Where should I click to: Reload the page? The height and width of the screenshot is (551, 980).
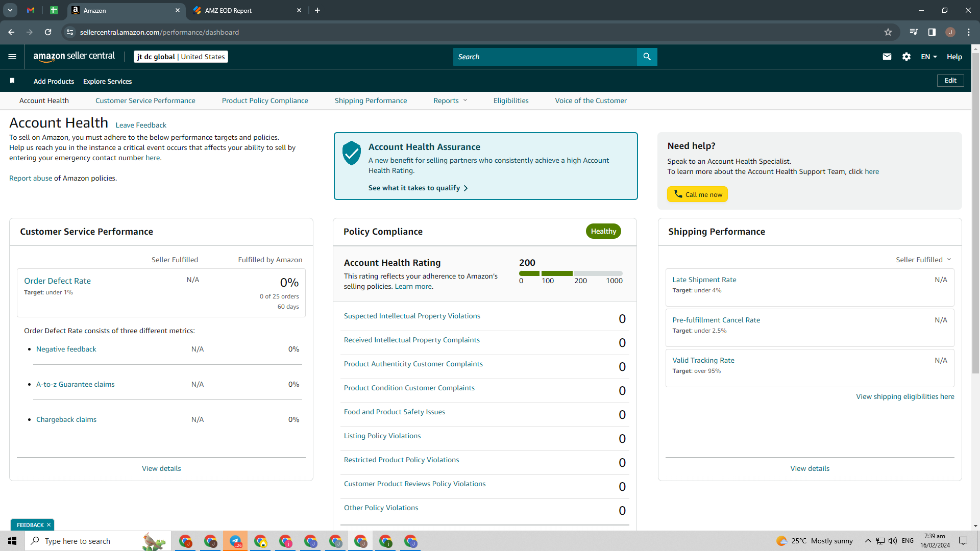48,32
